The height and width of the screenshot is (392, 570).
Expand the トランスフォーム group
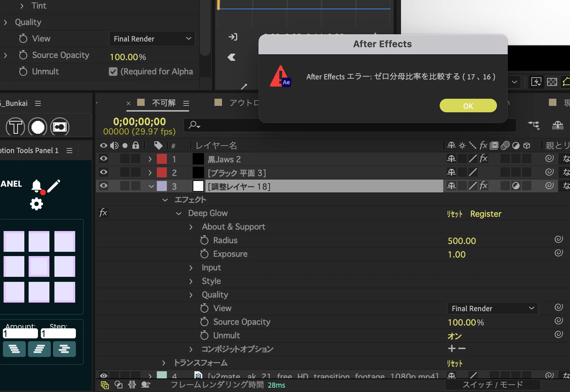pos(164,363)
